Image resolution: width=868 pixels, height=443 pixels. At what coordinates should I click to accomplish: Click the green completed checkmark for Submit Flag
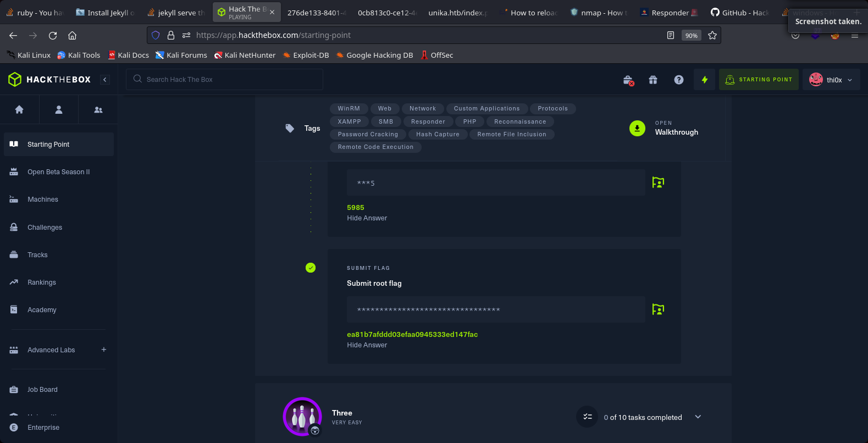tap(311, 268)
